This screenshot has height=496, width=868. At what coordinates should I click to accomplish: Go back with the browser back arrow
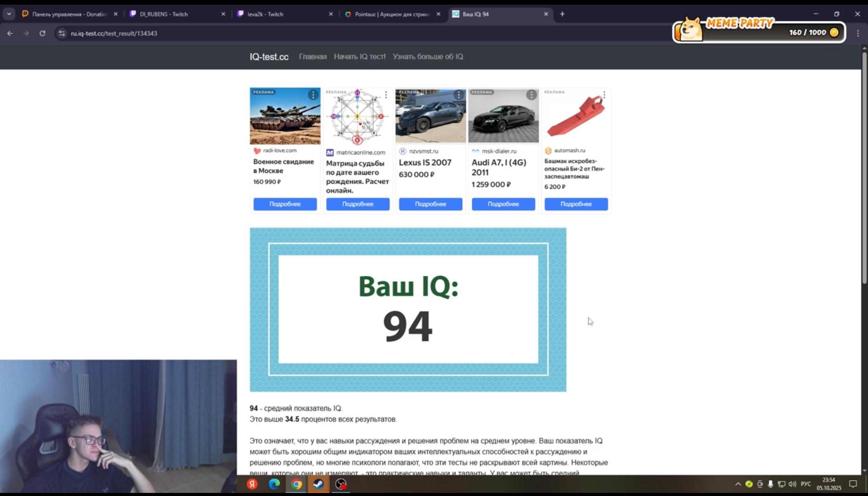pos(10,33)
